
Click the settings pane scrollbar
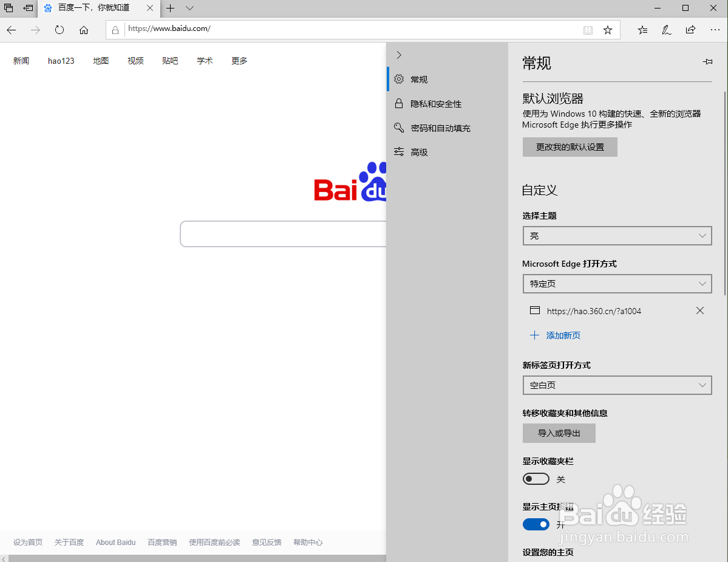725,193
